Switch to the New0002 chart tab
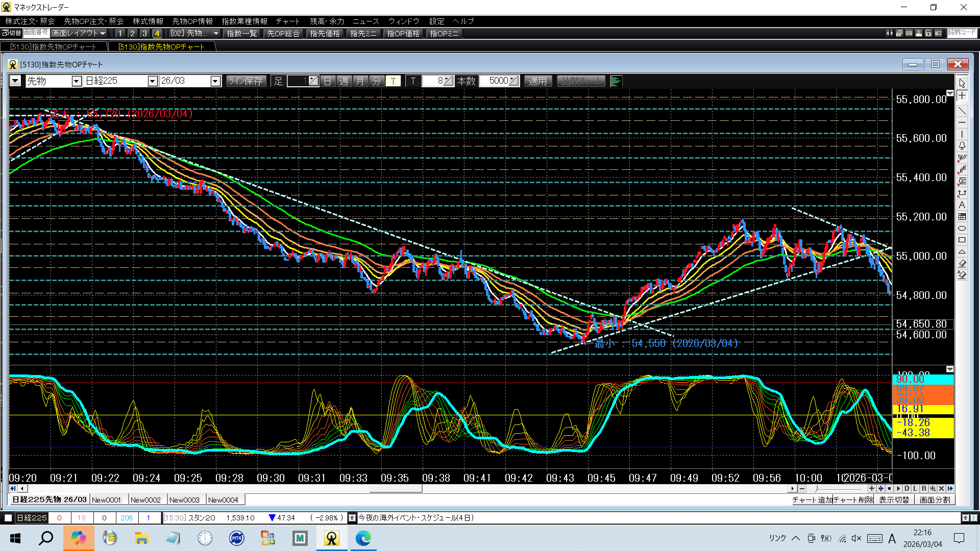 click(x=145, y=500)
